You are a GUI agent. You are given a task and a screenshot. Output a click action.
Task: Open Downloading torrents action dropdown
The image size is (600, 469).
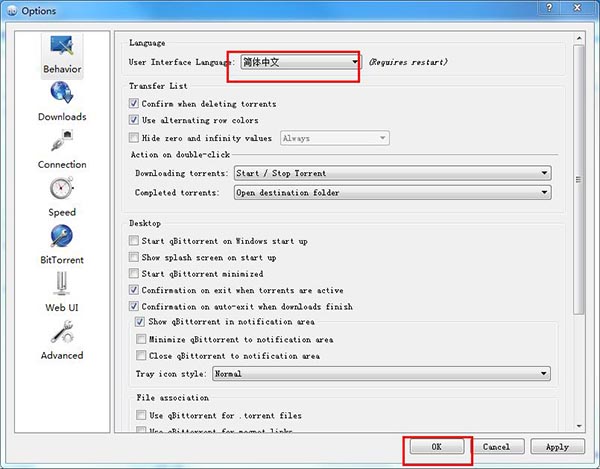click(393, 173)
